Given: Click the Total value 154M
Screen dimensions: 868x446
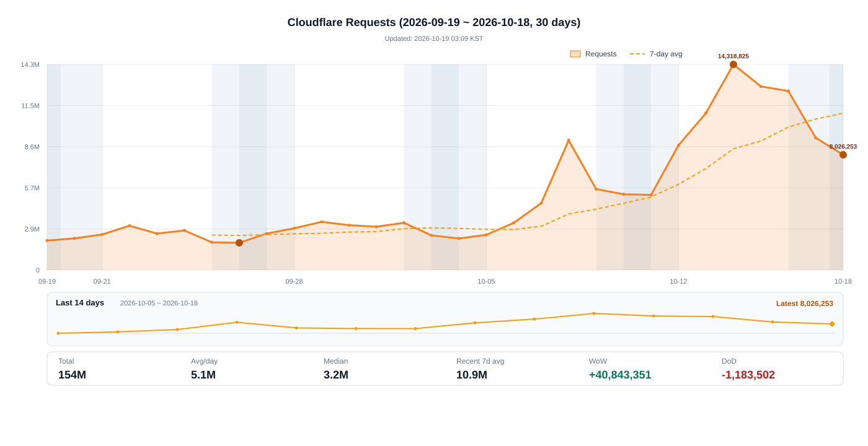Looking at the screenshot, I should tap(72, 375).
